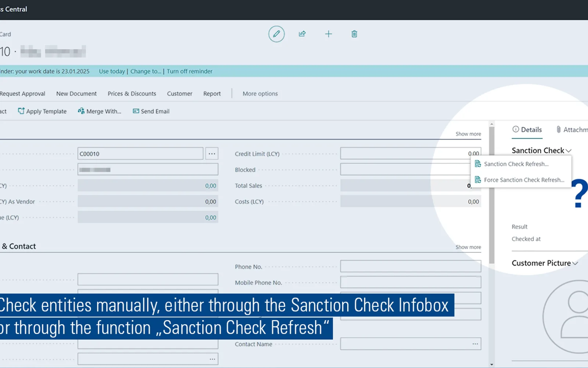Click the Total Sales value field

(406, 185)
